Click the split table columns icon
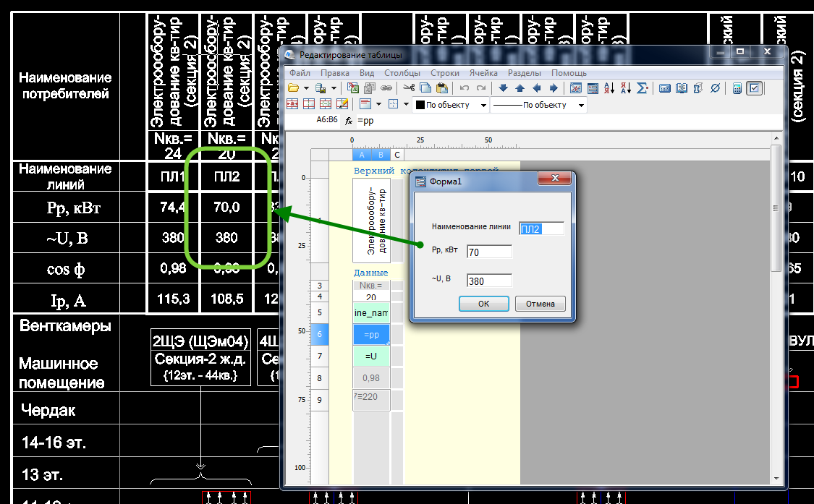Screen dimensions: 814x504 click(309, 104)
